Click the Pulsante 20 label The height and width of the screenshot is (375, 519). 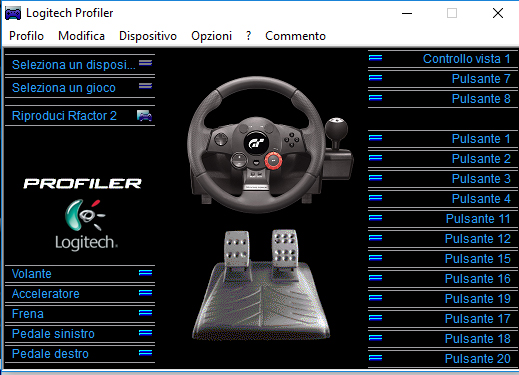coord(478,359)
